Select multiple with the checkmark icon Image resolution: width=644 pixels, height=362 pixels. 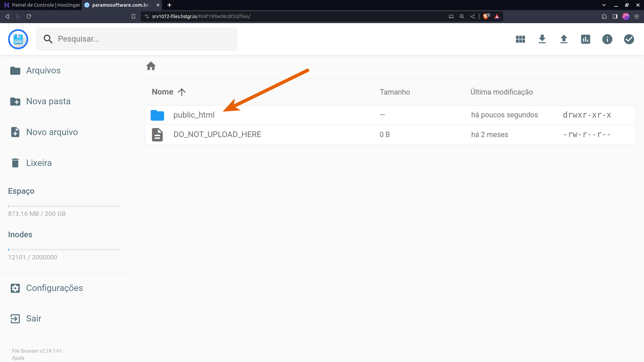coord(629,39)
